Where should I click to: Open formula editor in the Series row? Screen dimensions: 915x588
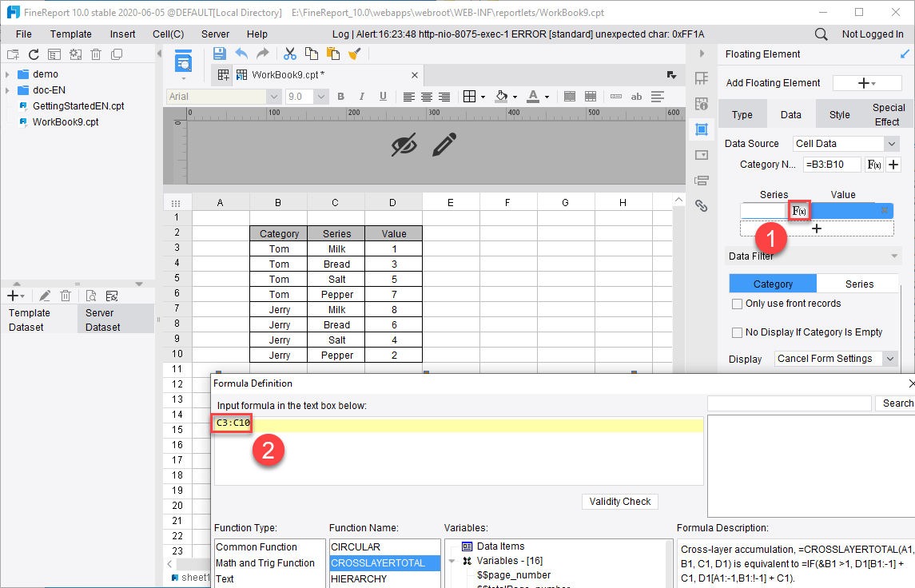pyautogui.click(x=799, y=211)
